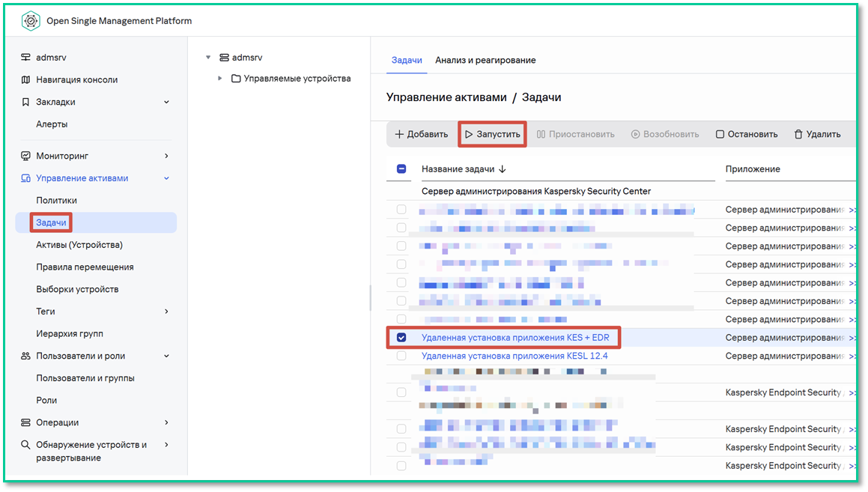Screen dimensions: 868x492
Task: Click the panel splitter handle beside tree
Action: pos(370,298)
